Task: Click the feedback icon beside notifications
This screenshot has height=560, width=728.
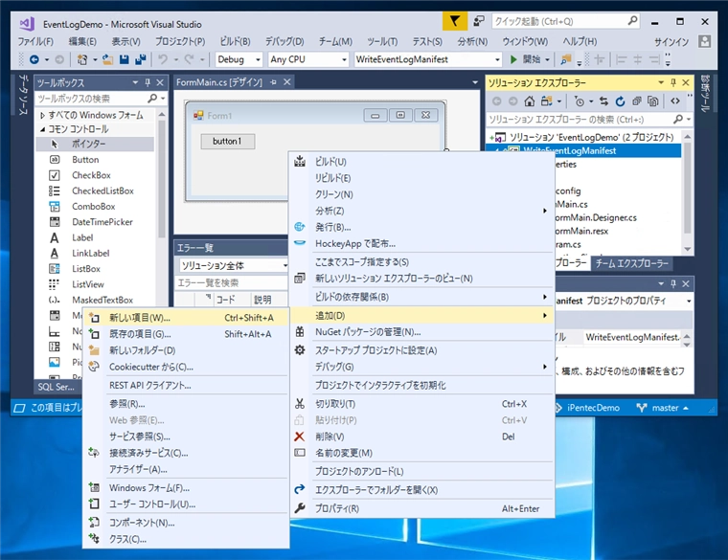Action: (x=479, y=21)
